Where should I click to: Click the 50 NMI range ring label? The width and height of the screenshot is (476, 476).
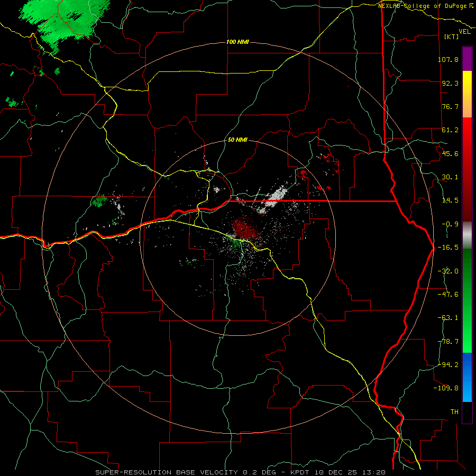click(x=237, y=140)
